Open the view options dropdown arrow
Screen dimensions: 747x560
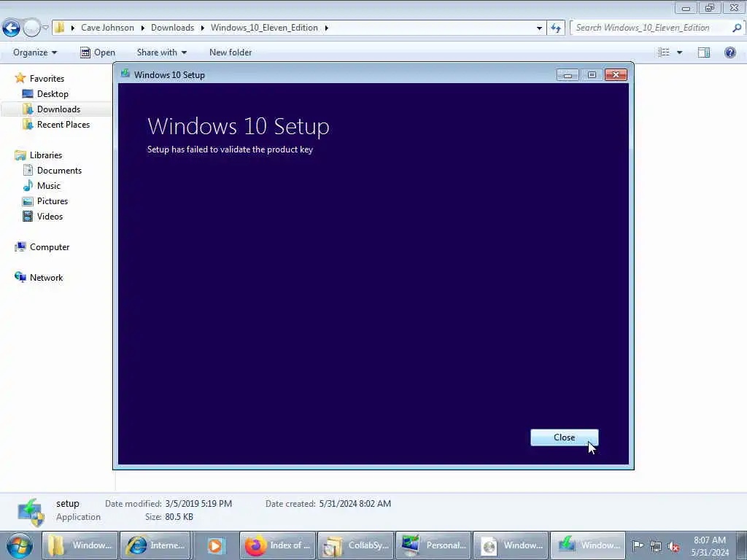[679, 52]
